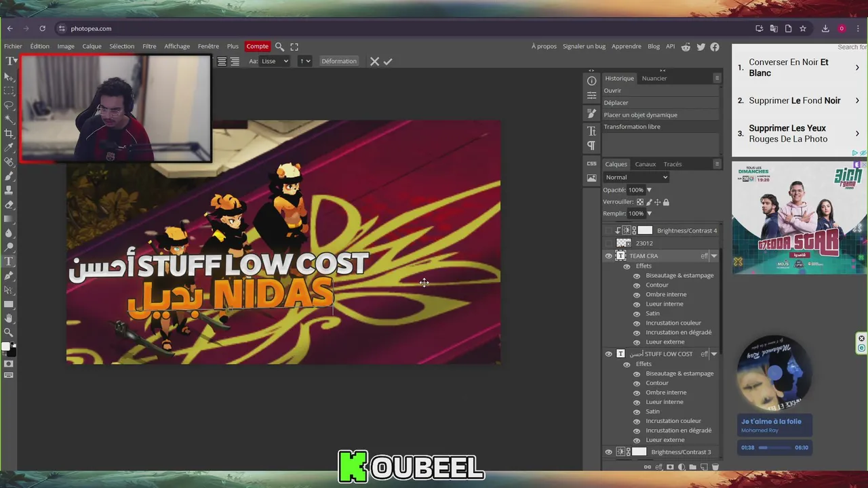Toggle lock transparent pixels checkerboard icon
Image resolution: width=868 pixels, height=488 pixels.
[640, 202]
